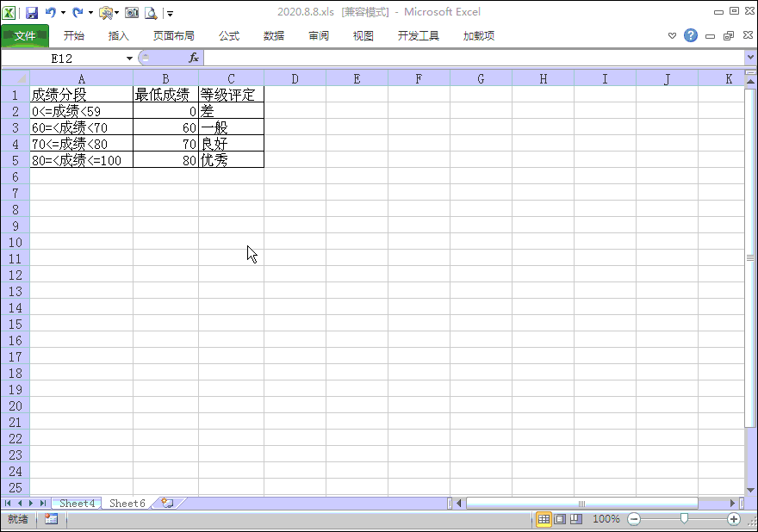Open the Undo history dropdown arrow
758x532 pixels.
[x=62, y=13]
